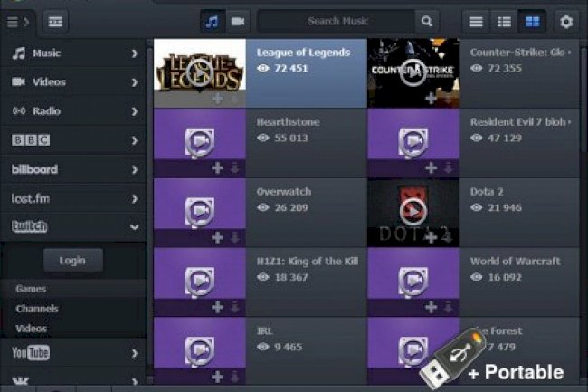This screenshot has width=588, height=392.
Task: Switch to music mode note icon
Action: 213,22
